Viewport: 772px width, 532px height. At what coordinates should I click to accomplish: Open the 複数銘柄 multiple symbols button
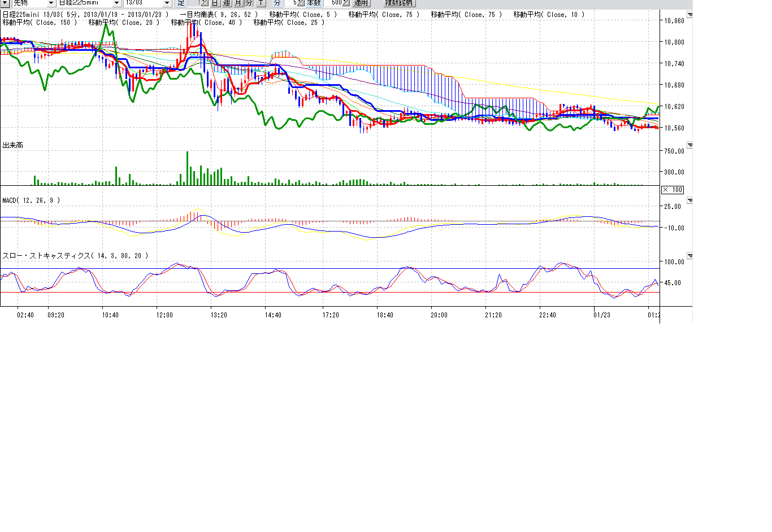[398, 3]
